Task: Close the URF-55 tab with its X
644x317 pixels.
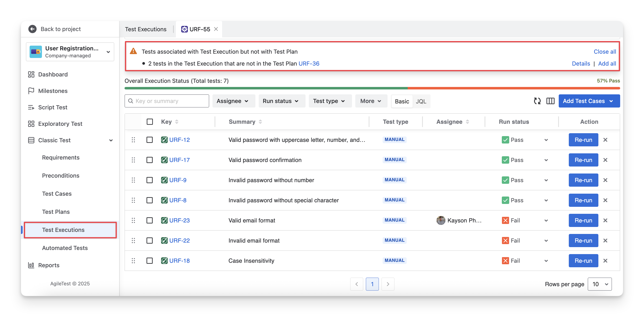Action: [x=216, y=29]
